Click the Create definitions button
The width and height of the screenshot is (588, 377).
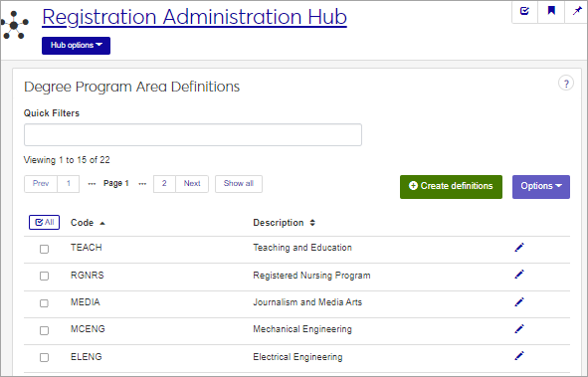pos(451,187)
